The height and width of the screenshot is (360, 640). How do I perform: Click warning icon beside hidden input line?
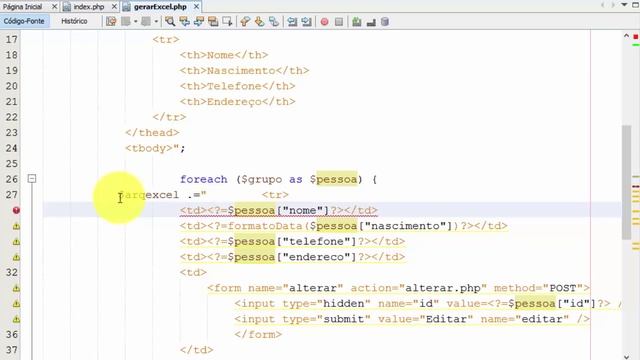point(16,304)
